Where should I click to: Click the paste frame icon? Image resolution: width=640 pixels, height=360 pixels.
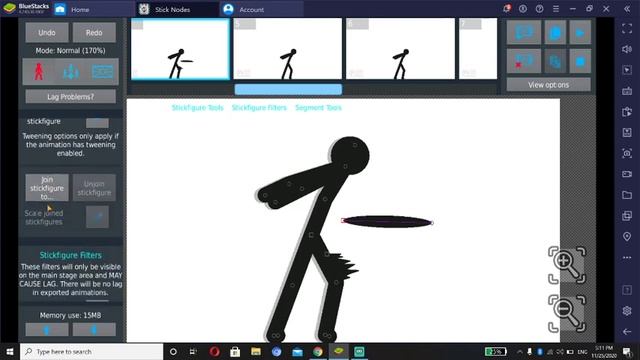coord(556,61)
